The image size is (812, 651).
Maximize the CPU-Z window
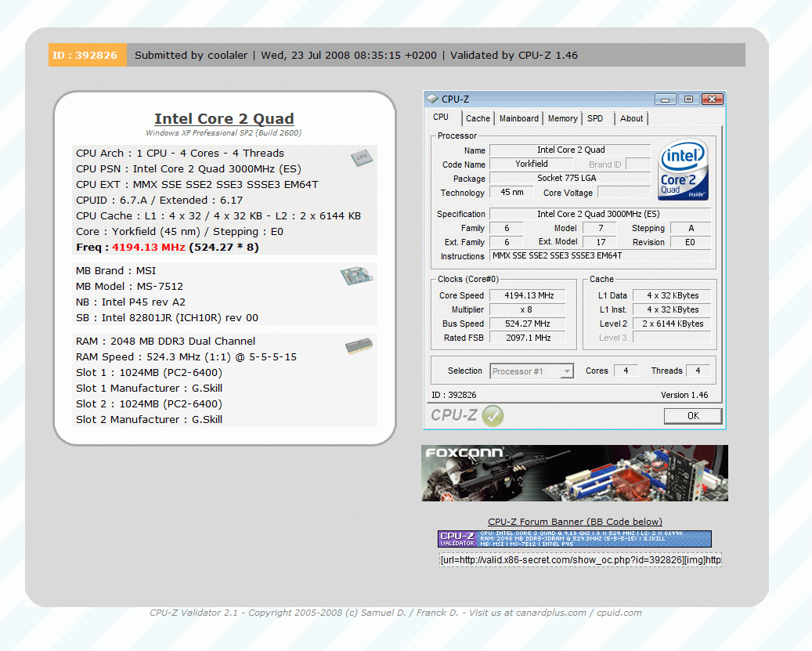click(688, 99)
